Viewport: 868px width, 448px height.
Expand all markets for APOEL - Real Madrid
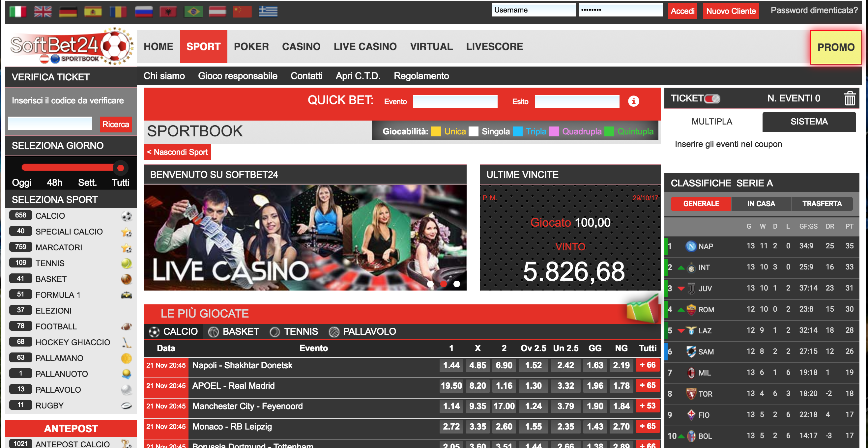click(x=648, y=386)
